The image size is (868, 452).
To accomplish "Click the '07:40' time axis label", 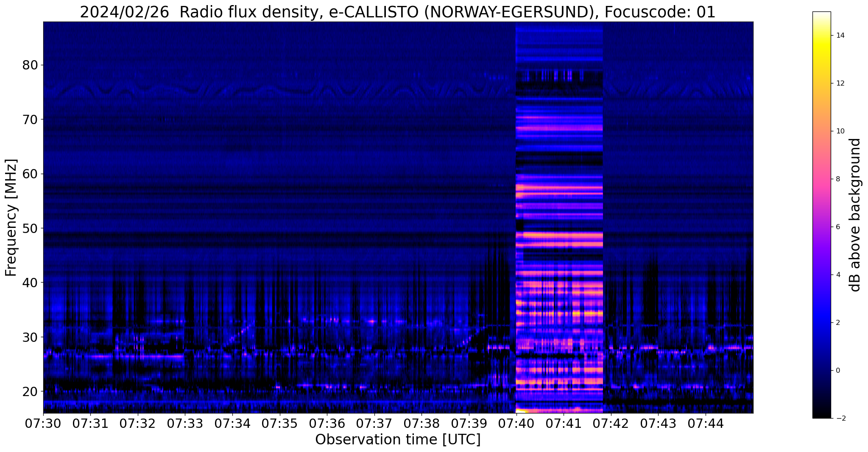I will (516, 424).
